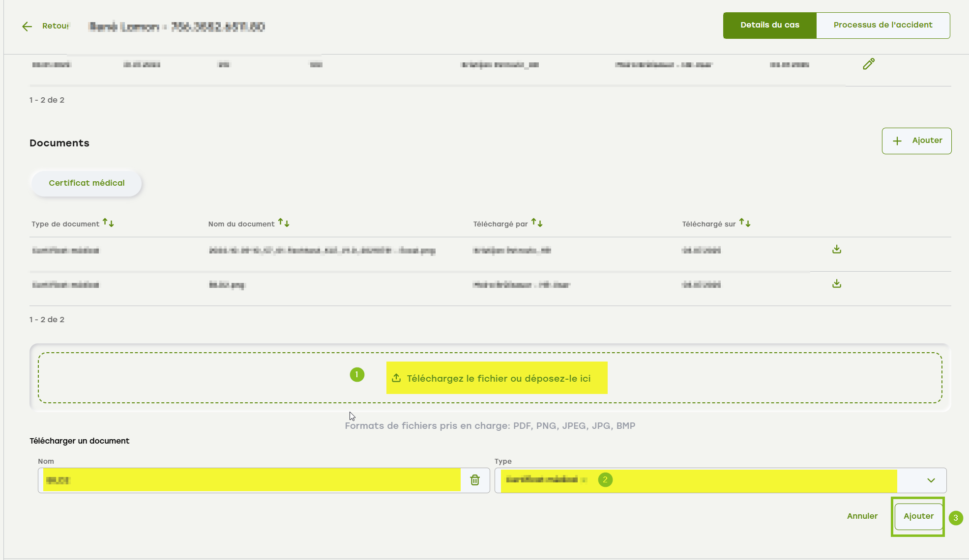Click the pencil edit icon
This screenshot has height=560, width=969.
pyautogui.click(x=869, y=64)
